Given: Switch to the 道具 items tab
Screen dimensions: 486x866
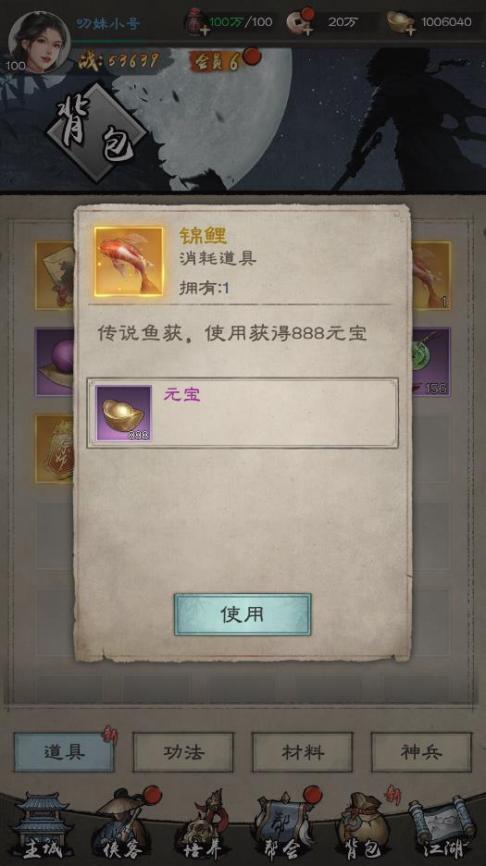Looking at the screenshot, I should (x=64, y=752).
